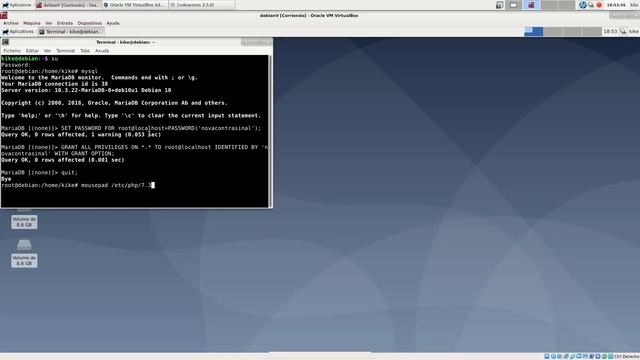Click the network tray icon in host panel
640x360 pixels.
pyautogui.click(x=591, y=5)
